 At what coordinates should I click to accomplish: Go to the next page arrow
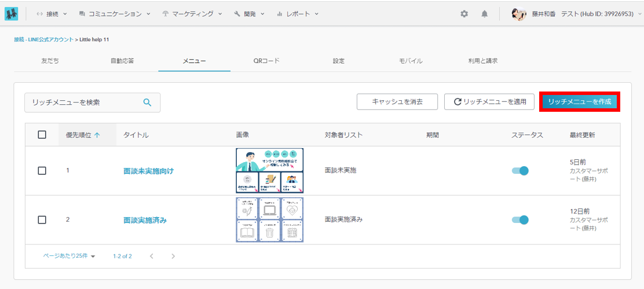[x=173, y=256]
